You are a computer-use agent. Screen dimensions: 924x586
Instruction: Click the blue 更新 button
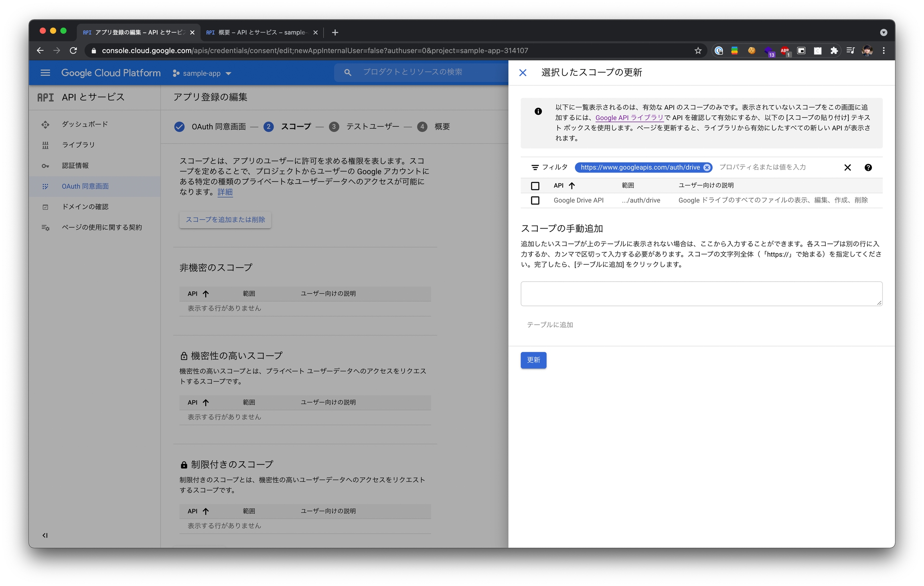pos(533,360)
